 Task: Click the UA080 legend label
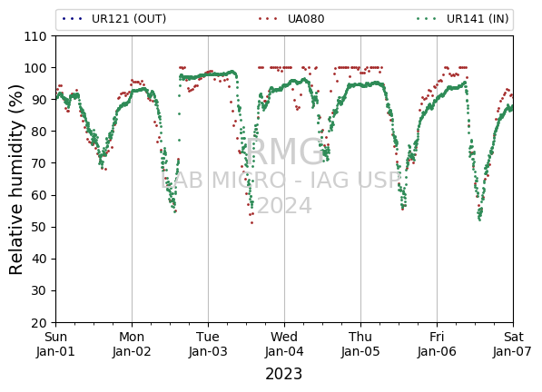306,19
